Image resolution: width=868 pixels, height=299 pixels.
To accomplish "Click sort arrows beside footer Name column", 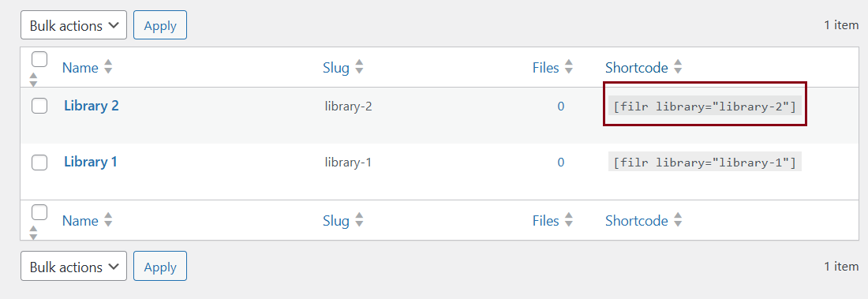I will click(109, 220).
